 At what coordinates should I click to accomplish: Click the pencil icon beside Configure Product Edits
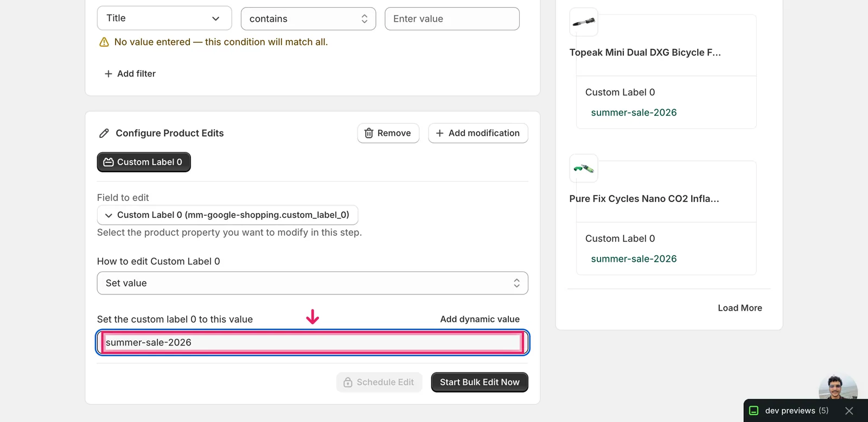click(x=104, y=133)
